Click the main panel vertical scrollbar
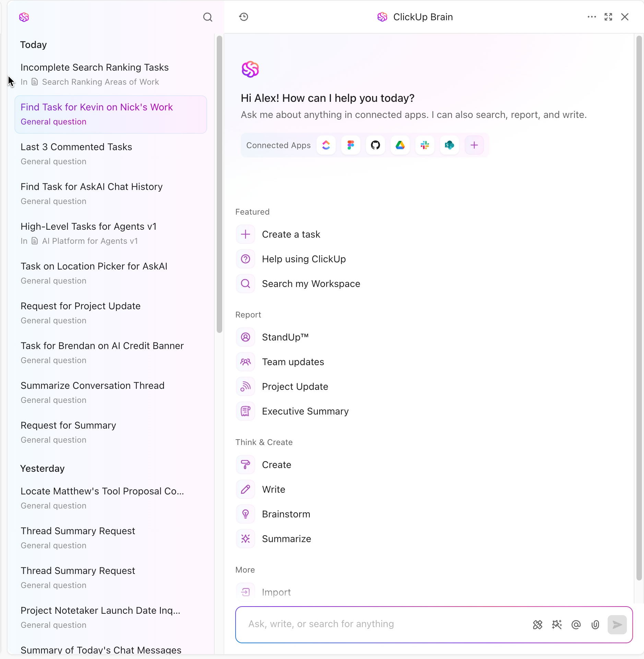 (x=639, y=308)
